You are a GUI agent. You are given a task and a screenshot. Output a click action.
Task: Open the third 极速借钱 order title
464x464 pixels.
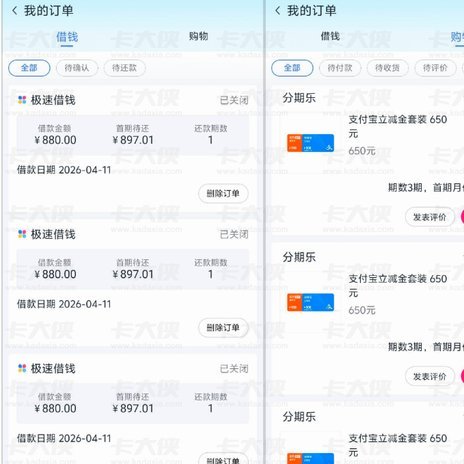53,369
